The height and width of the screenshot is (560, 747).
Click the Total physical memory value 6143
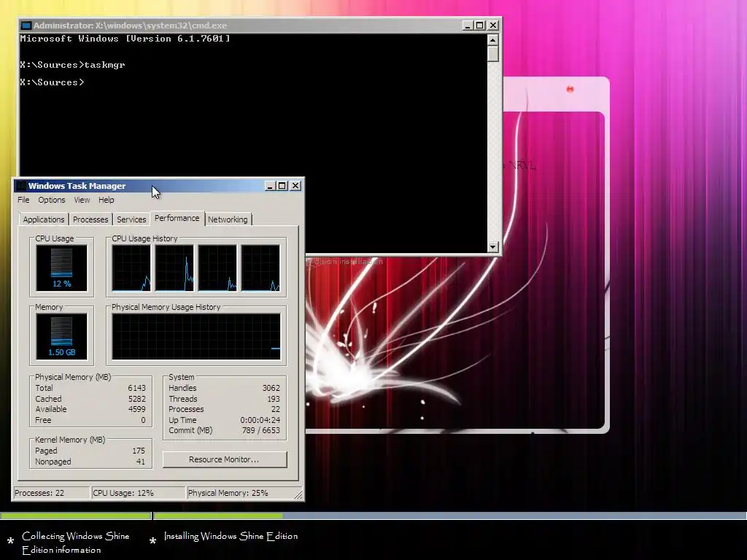coord(136,388)
